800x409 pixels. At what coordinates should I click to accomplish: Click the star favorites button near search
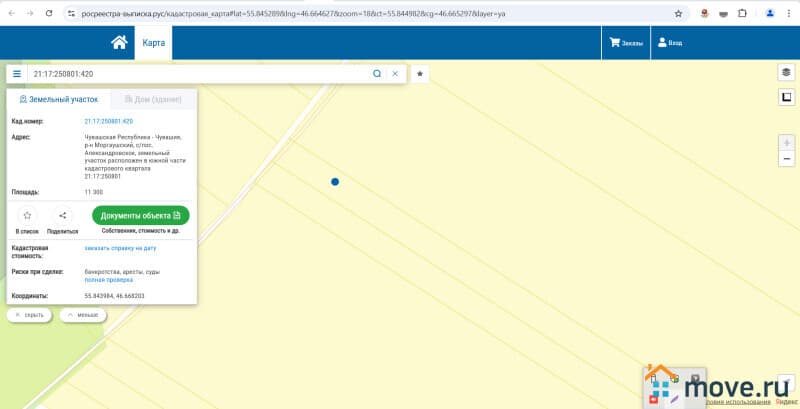point(420,74)
